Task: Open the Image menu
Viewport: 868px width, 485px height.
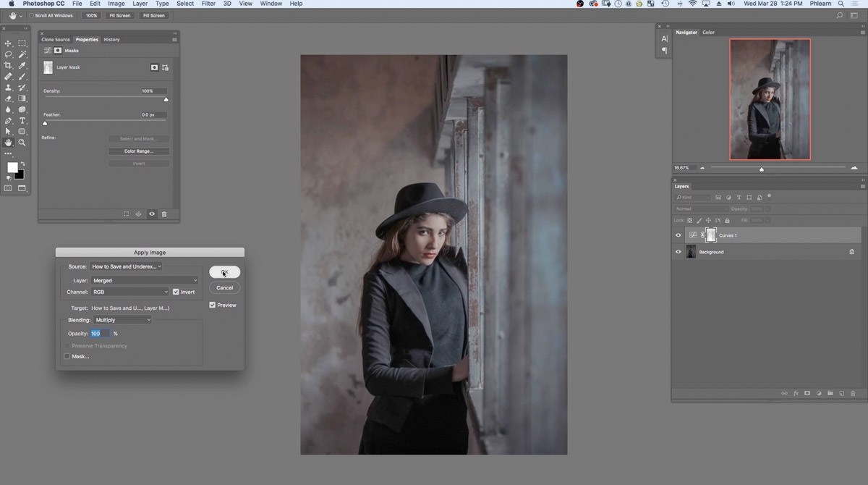Action: pyautogui.click(x=116, y=4)
